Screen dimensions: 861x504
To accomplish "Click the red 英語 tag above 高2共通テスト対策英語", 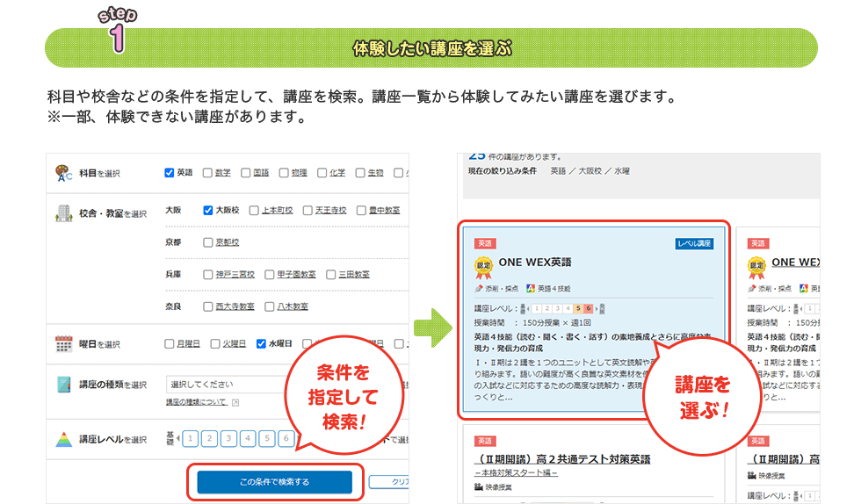I will (485, 441).
